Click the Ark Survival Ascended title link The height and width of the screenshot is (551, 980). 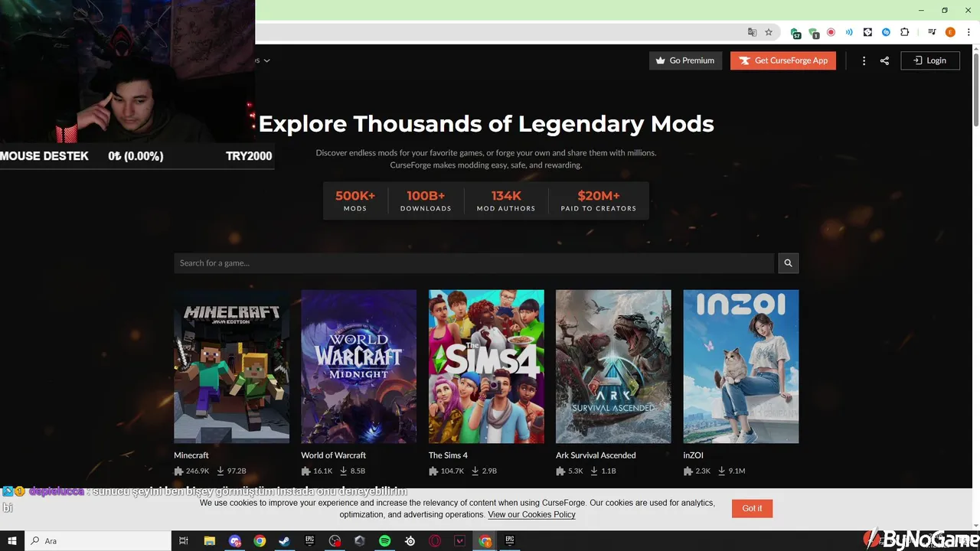(x=596, y=455)
